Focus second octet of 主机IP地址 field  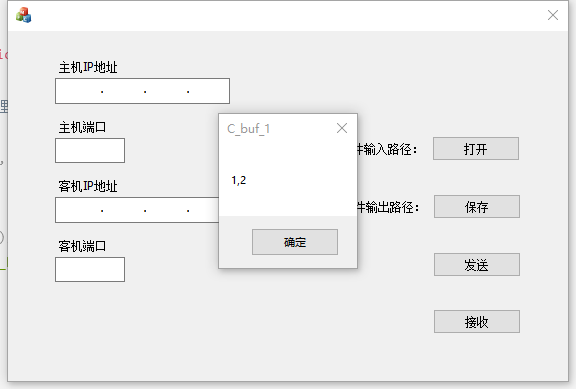123,91
